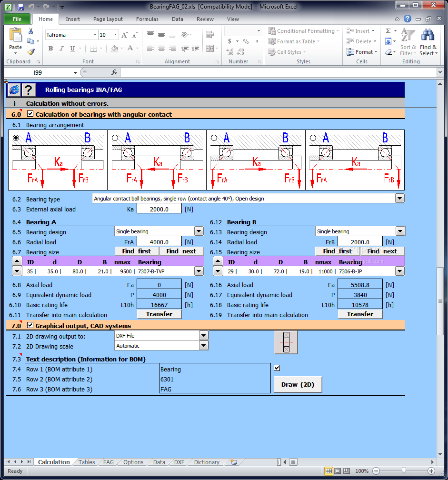448x480 pixels.
Task: Toggle the 6.0 angular contact calculation checkbox
Action: click(30, 114)
